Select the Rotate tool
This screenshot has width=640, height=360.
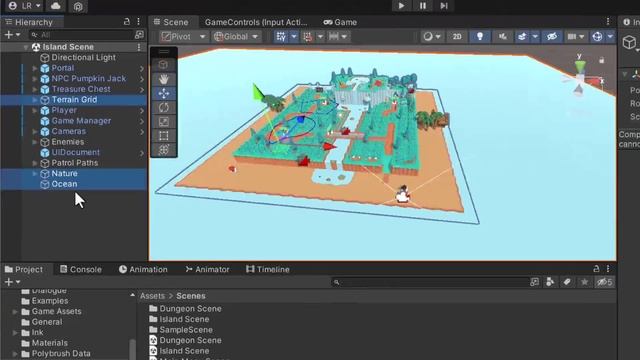[x=164, y=108]
